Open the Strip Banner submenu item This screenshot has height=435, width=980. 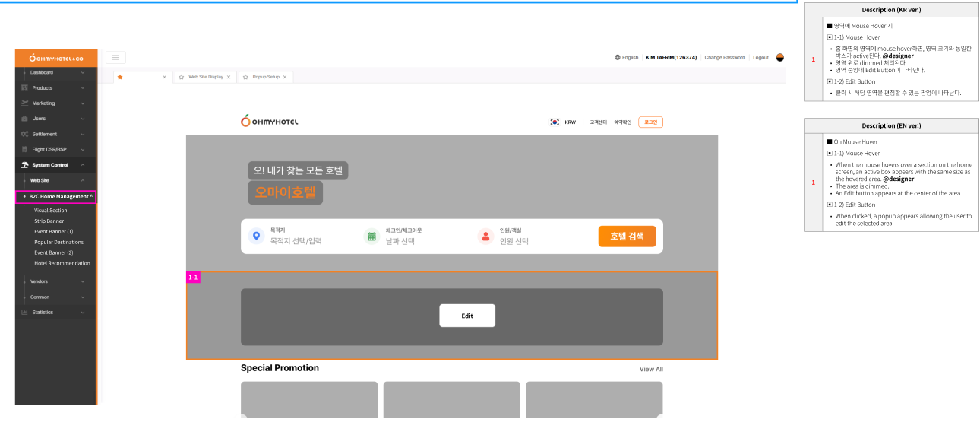pos(49,221)
